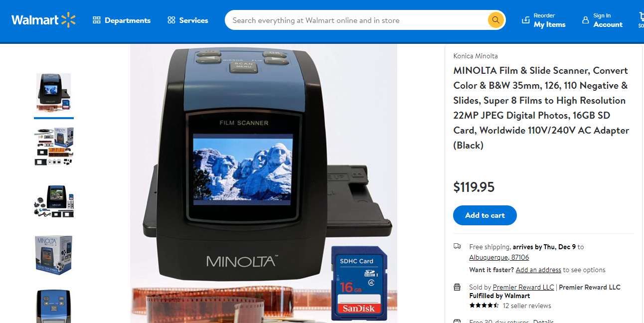Open the shopping cart icon
Screen dimensions: 644x323
tap(641, 16)
